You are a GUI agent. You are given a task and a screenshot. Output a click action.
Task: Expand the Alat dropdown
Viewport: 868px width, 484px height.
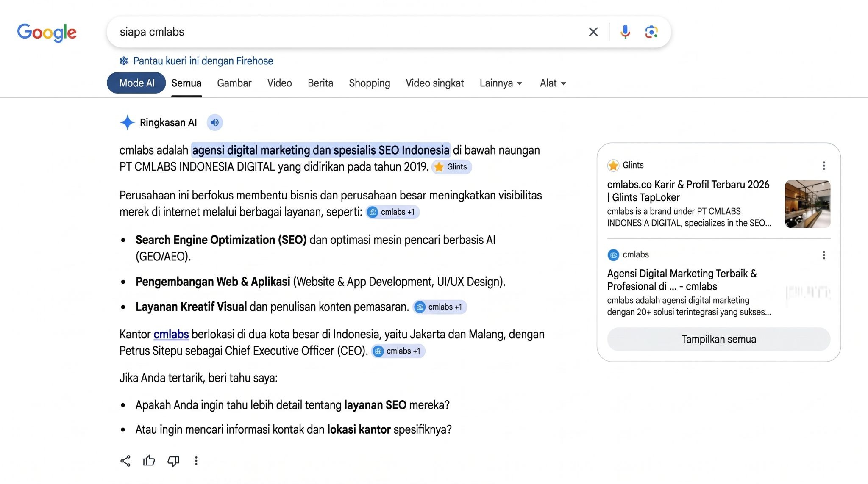tap(553, 83)
